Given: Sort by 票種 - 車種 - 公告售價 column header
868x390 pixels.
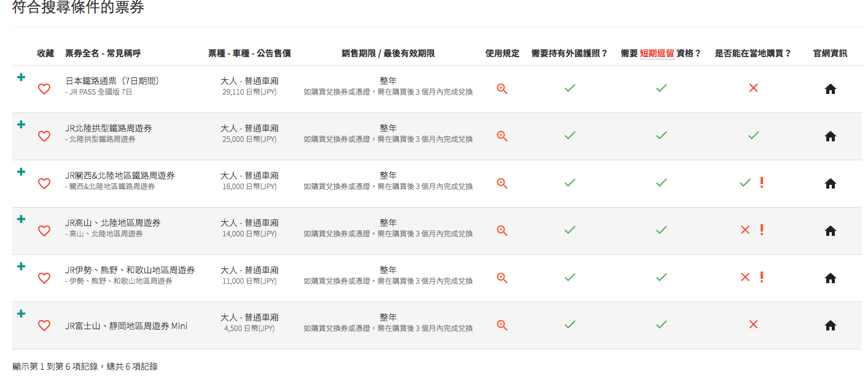Looking at the screenshot, I should [249, 53].
